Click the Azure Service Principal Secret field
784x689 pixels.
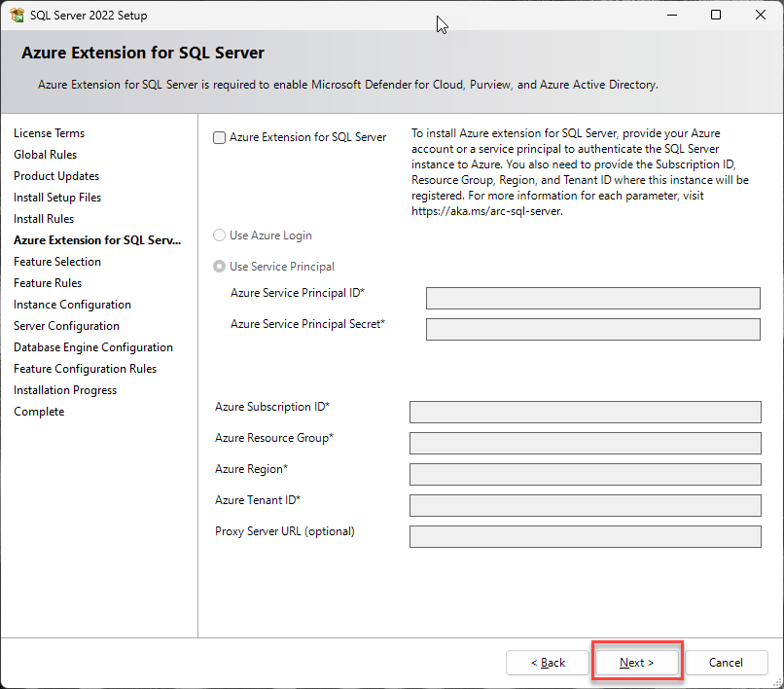(592, 329)
